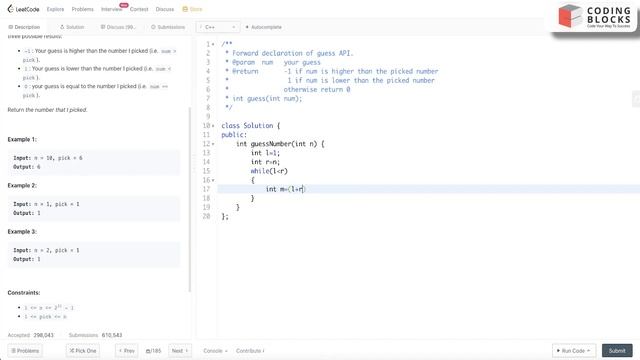Screen dimensions: 640x360
Task: Switch to the Description tab
Action: click(24, 27)
